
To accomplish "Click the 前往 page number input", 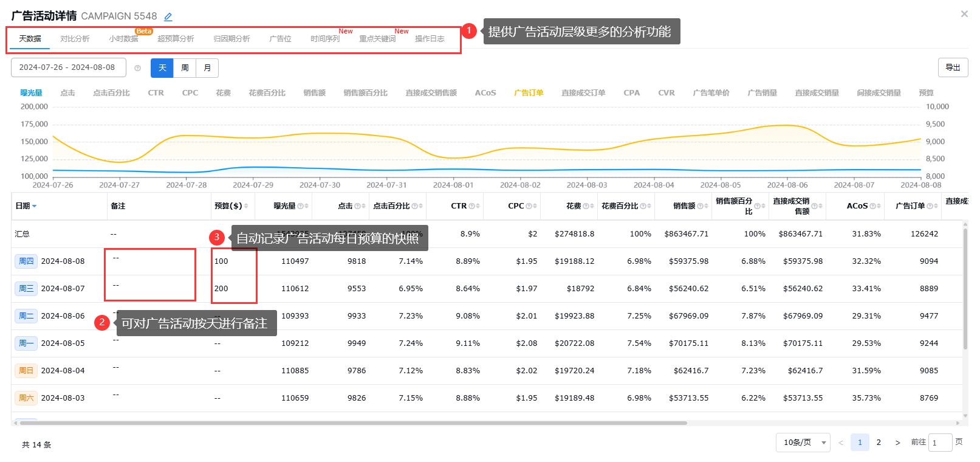I will pyautogui.click(x=941, y=443).
